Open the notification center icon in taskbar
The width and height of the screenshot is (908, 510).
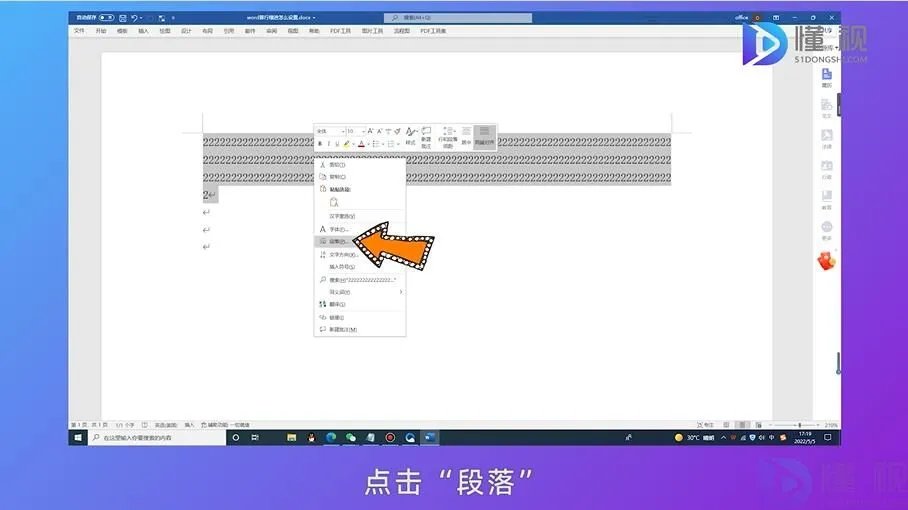click(x=828, y=438)
